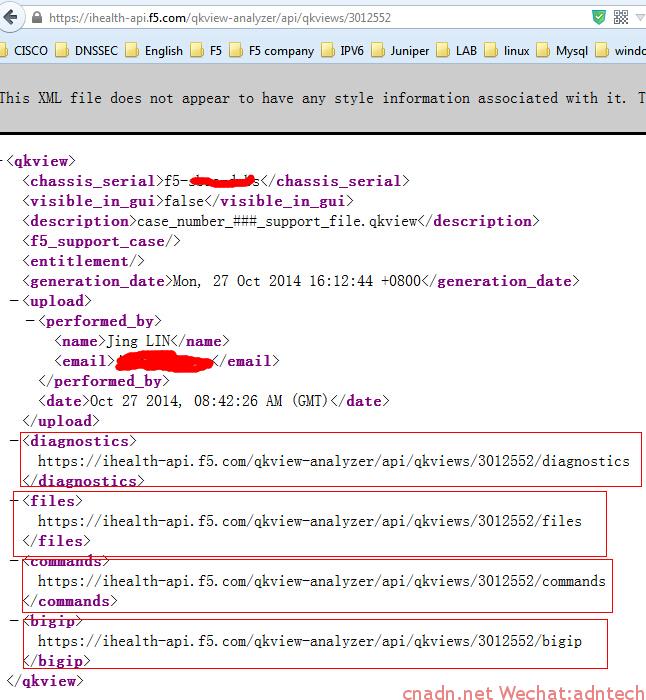Collapse the upload XML node
Viewport: 646px width, 700px height.
click(14, 301)
